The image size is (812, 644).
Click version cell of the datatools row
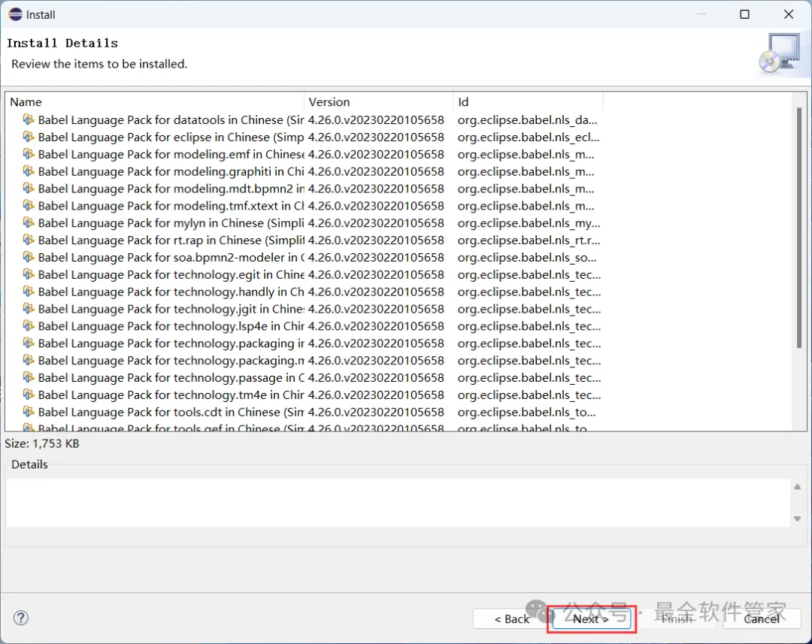tap(376, 119)
